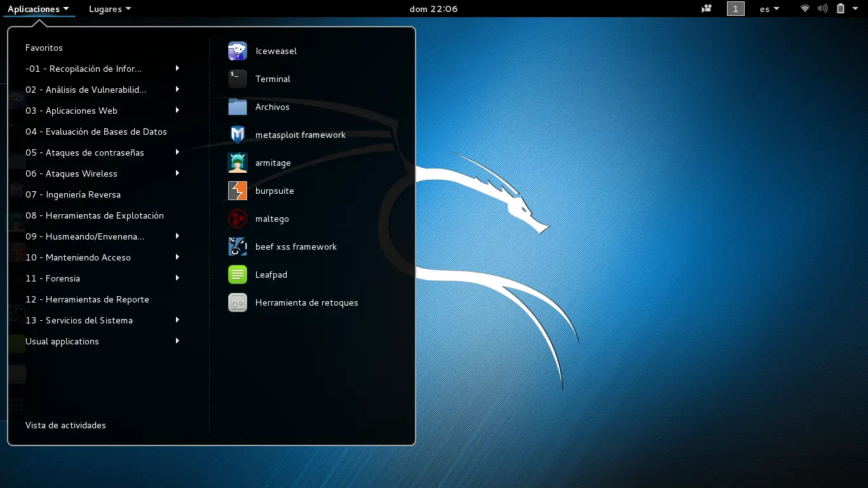The image size is (868, 488).
Task: Click the 'Leafpad' label
Action: (271, 274)
